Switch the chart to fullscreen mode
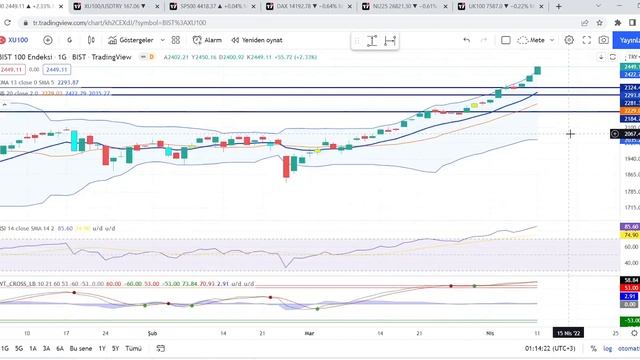Viewport: 640px width, 360px height. (x=587, y=40)
